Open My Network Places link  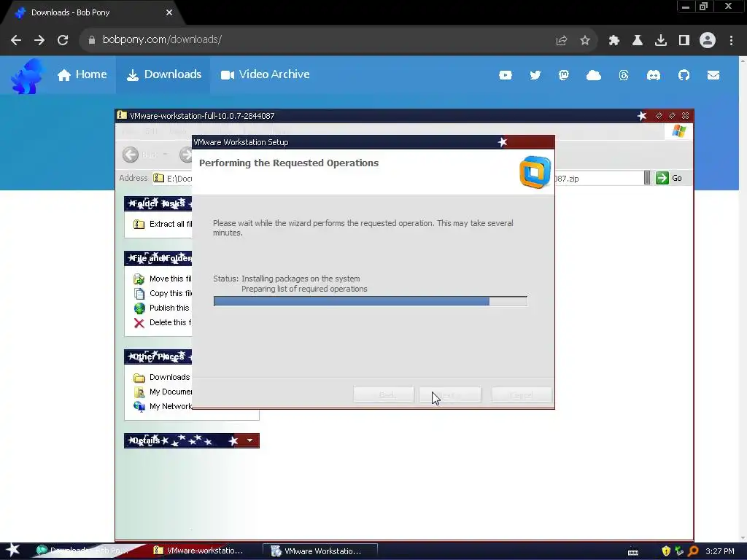pos(163,407)
